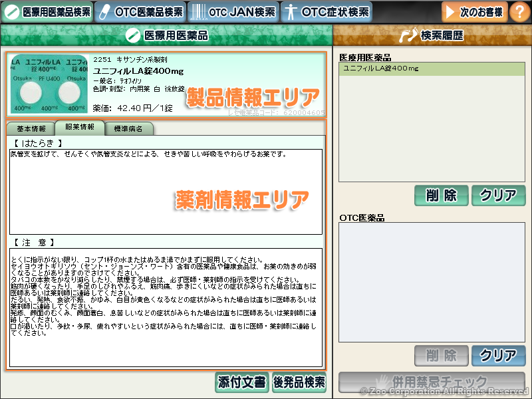
Task: Click the 薬価 42.40円/1錠 price text
Action: [132, 108]
